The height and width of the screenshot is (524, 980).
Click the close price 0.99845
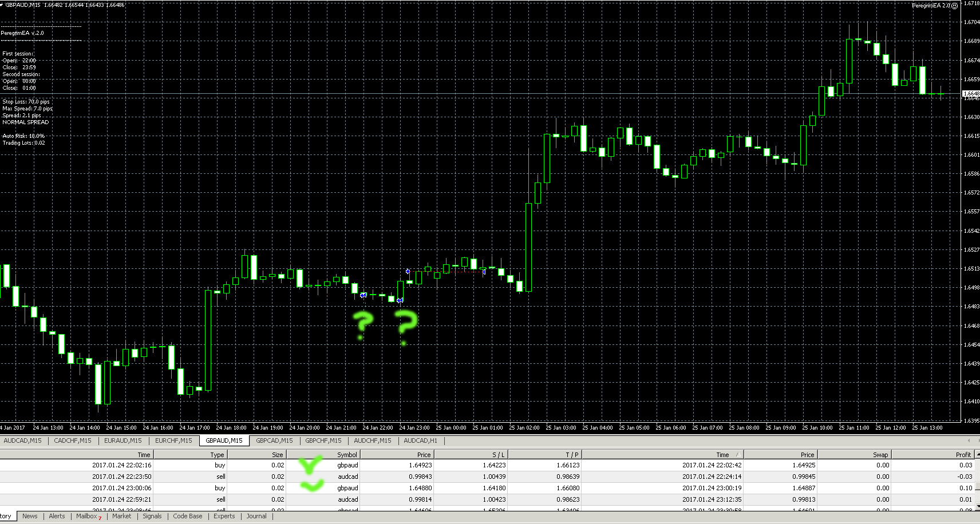[804, 477]
